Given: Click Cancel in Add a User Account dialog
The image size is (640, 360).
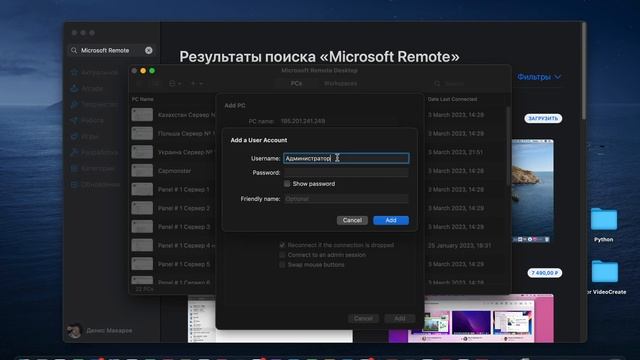Looking at the screenshot, I should tap(352, 220).
